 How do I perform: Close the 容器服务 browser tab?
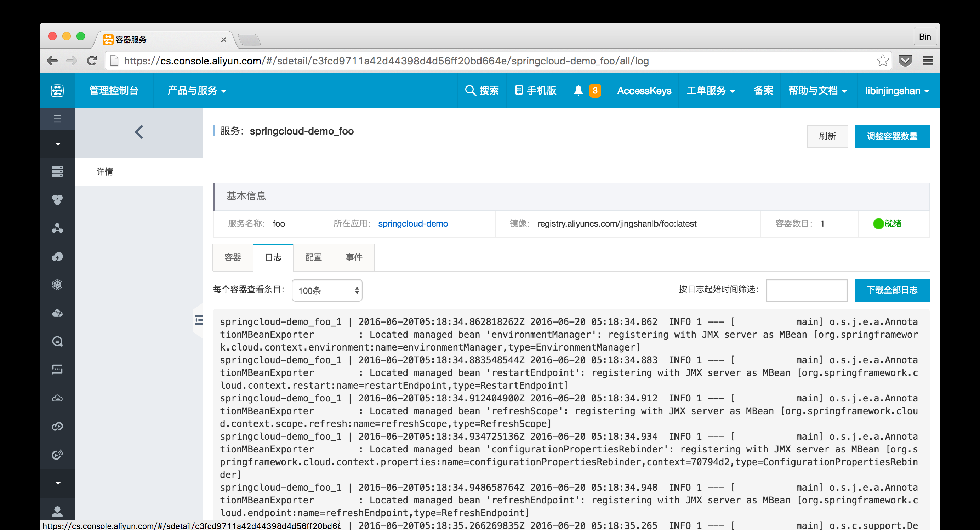(x=224, y=40)
